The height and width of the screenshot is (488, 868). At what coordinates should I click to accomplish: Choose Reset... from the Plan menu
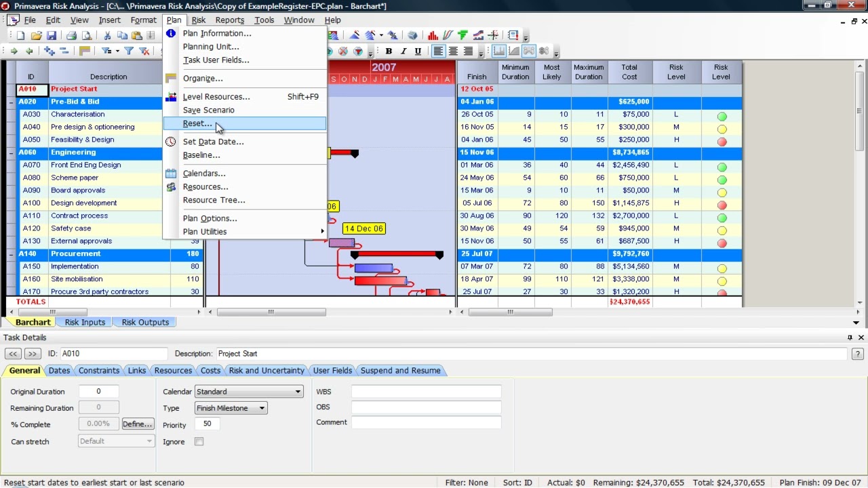click(244, 123)
